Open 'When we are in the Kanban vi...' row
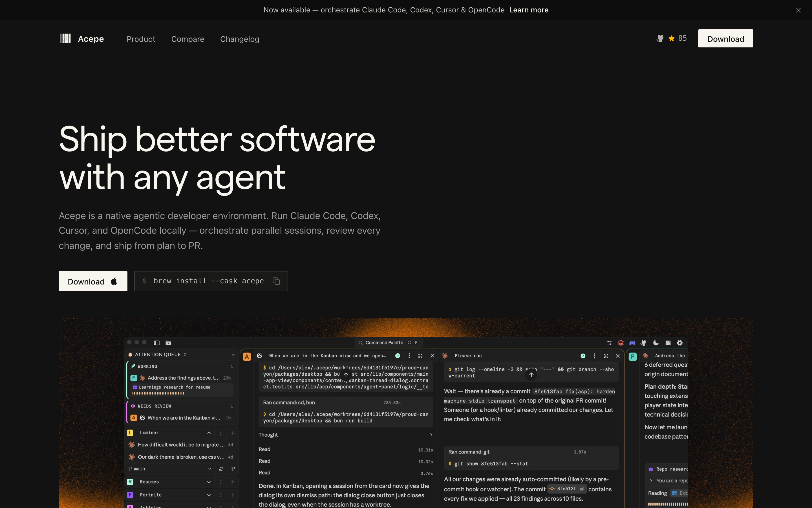 pyautogui.click(x=181, y=418)
